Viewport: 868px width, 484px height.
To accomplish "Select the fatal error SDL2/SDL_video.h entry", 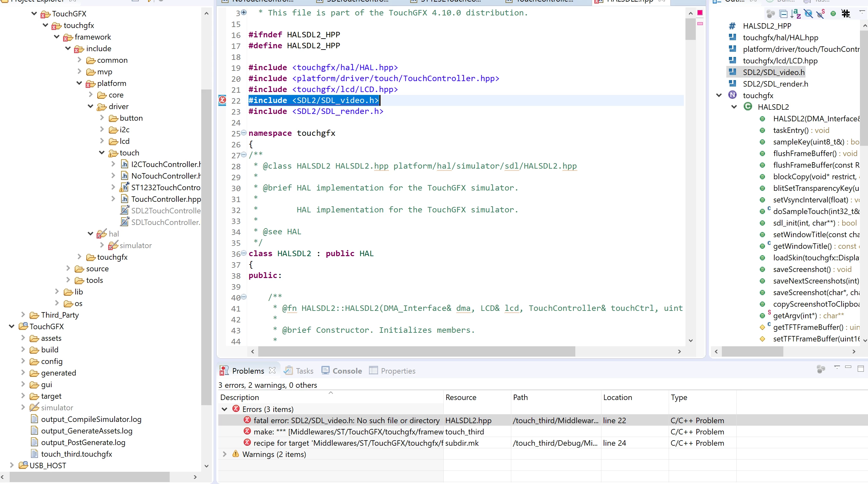I will point(346,420).
